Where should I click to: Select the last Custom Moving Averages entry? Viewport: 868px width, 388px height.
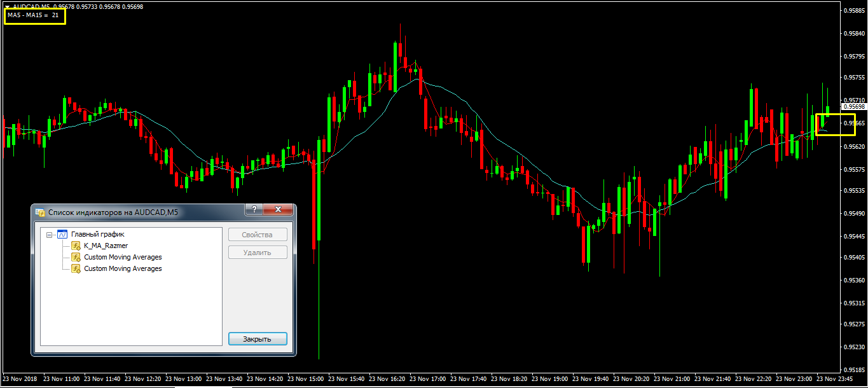coord(123,269)
